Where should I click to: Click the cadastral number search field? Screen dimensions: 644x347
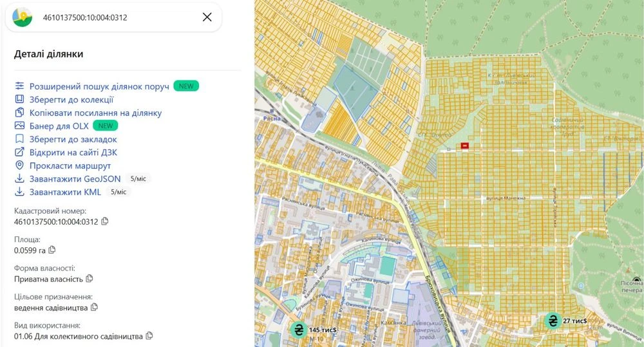coord(114,17)
